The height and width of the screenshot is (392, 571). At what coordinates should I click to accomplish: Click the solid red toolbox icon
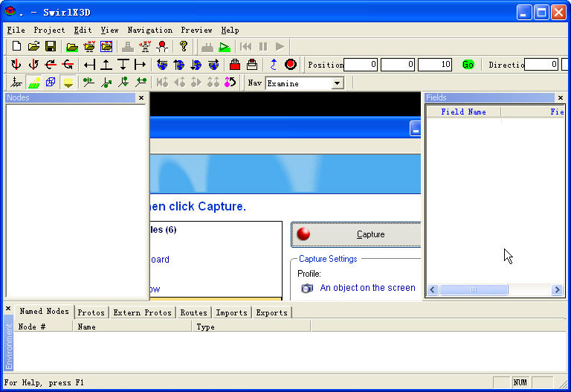click(235, 65)
